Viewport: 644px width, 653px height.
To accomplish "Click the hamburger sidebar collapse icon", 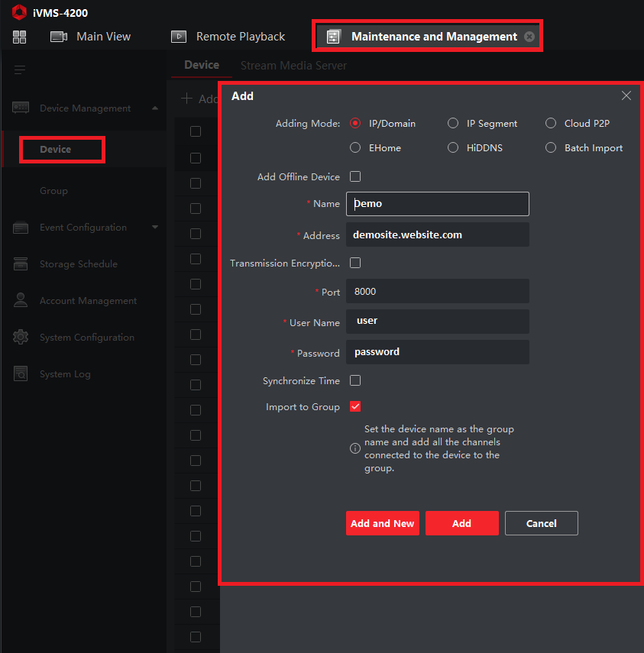I will pos(20,70).
